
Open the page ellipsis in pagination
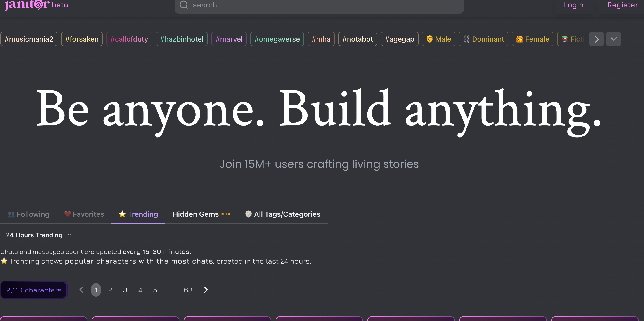[170, 290]
